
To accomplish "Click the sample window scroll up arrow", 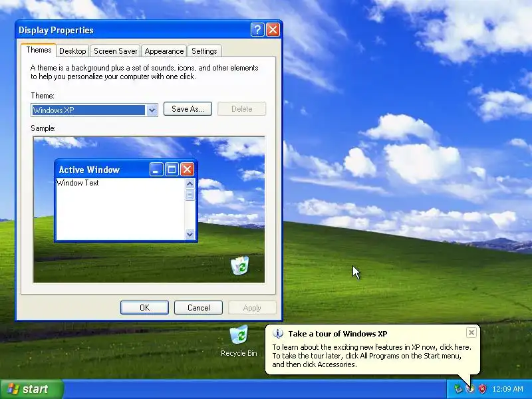I will click(x=190, y=184).
